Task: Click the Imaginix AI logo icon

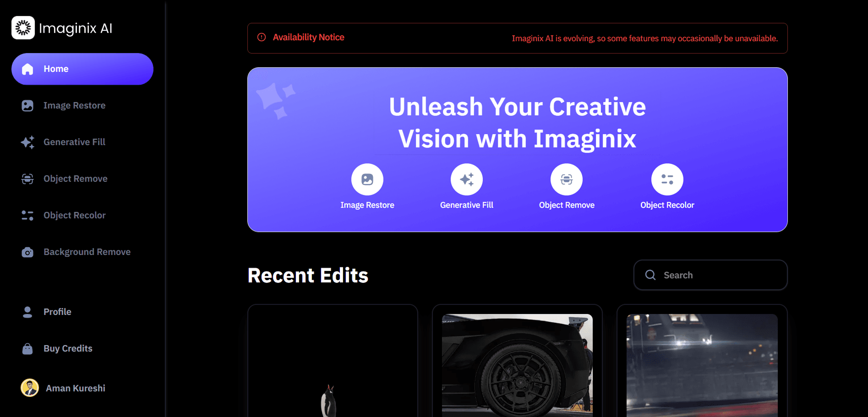Action: pos(23,28)
